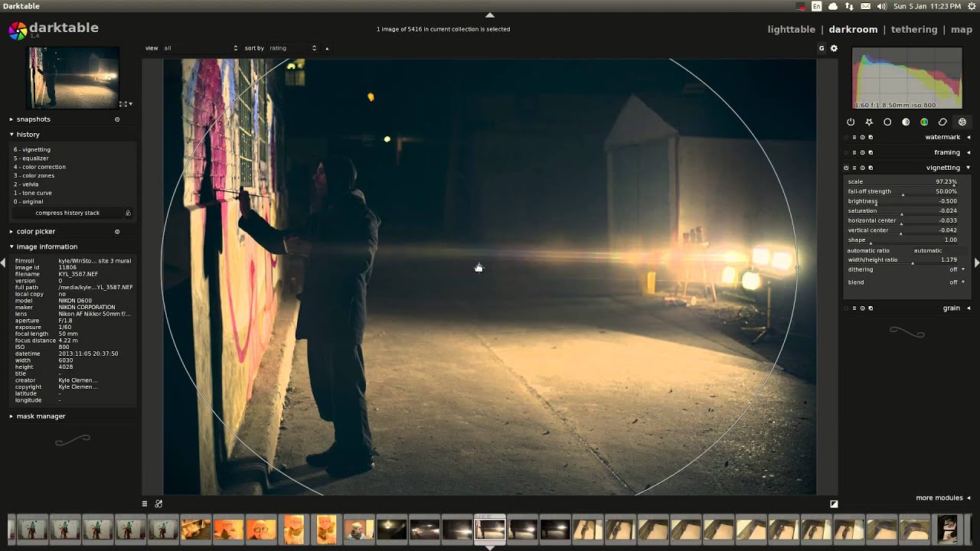This screenshot has height=551, width=980.
Task: Switch to lighttable view
Action: click(x=791, y=30)
